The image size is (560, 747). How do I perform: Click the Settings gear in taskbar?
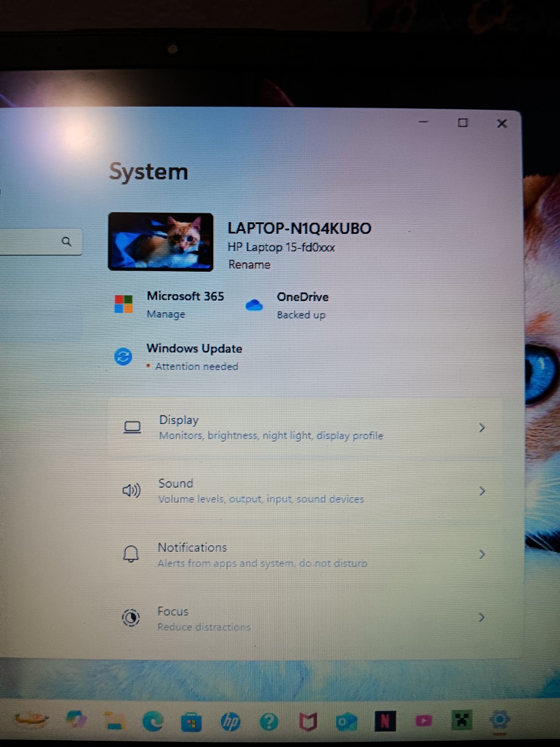(500, 719)
